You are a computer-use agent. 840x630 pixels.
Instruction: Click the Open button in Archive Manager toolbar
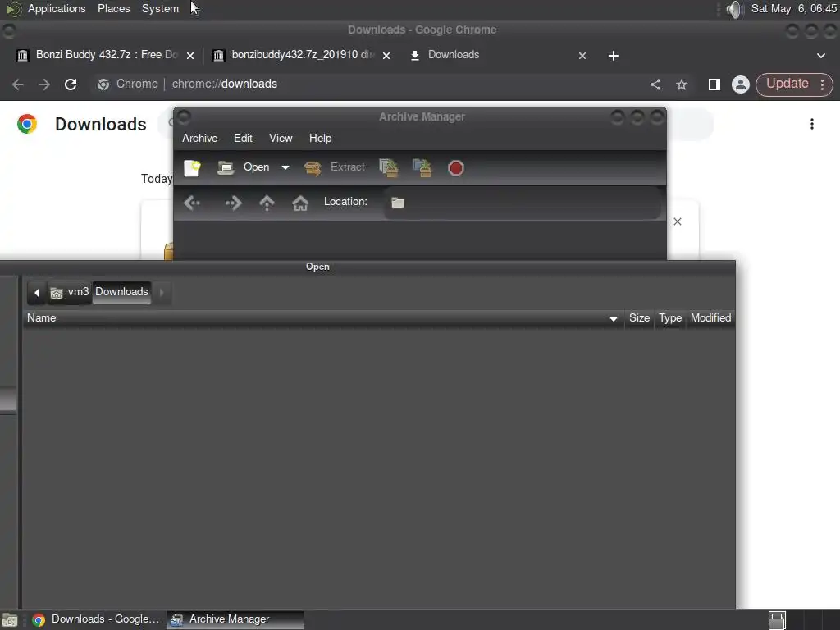[x=244, y=167]
